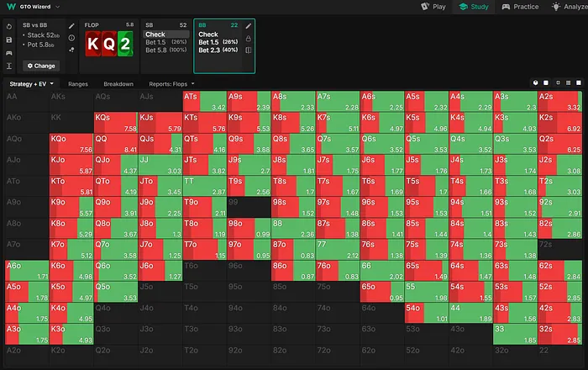The height and width of the screenshot is (370, 588).
Task: Click the Change button
Action: pos(40,65)
